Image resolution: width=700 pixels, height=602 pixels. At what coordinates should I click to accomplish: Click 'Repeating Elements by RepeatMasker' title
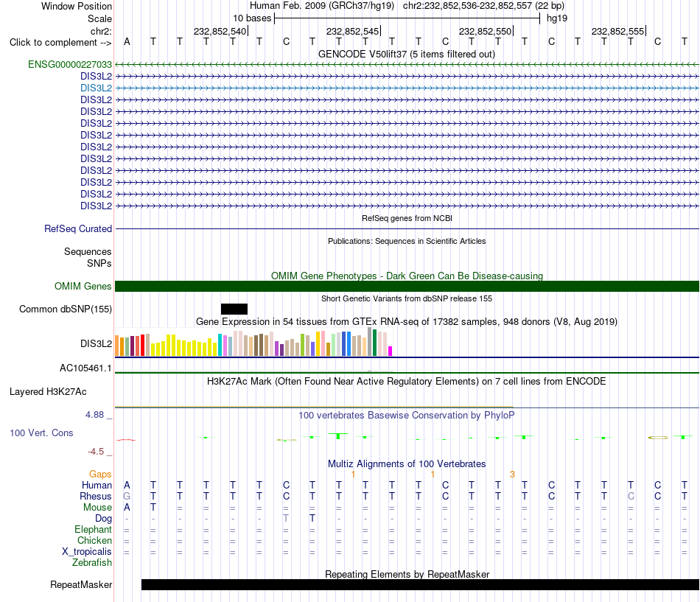coord(407,574)
